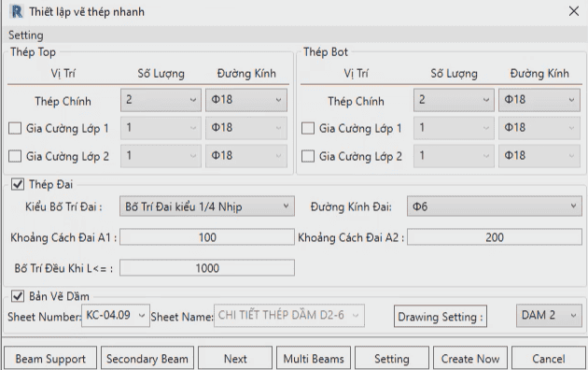Viewport: 588px width, 370px height.
Task: Toggle the Thép Đai checkbox
Action: 17,184
